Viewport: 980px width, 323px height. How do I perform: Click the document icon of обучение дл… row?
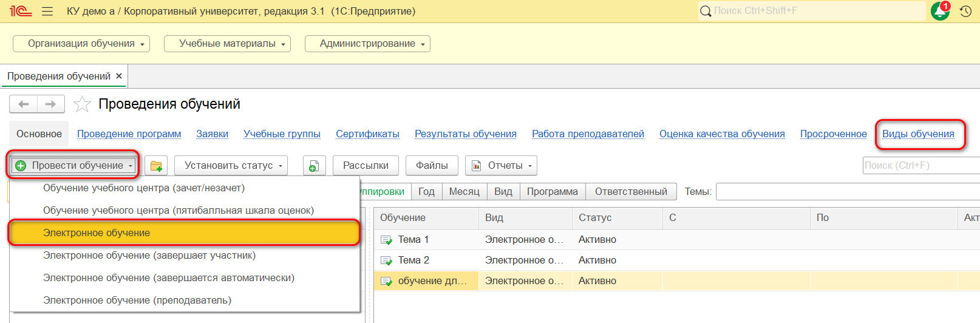[386, 281]
